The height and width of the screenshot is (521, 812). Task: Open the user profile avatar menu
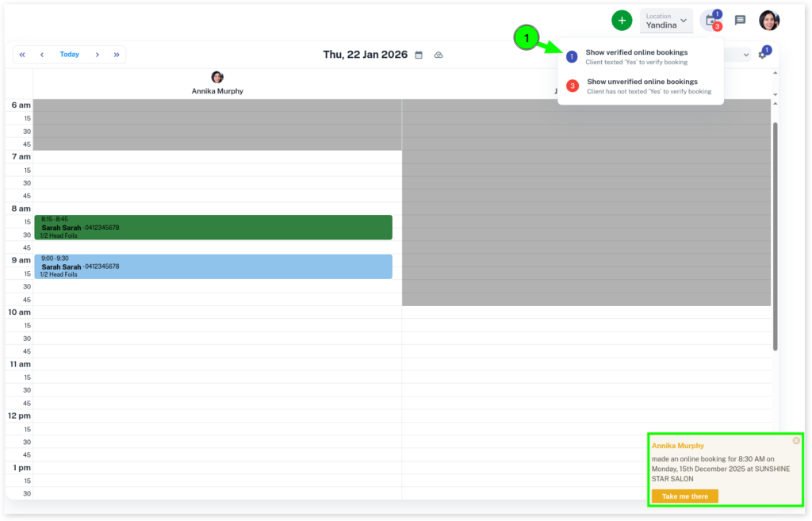pyautogui.click(x=768, y=21)
